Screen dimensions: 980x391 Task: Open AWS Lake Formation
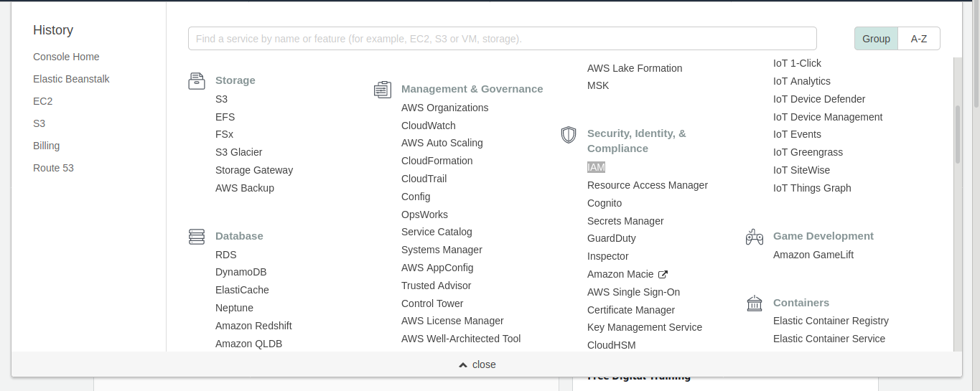635,68
